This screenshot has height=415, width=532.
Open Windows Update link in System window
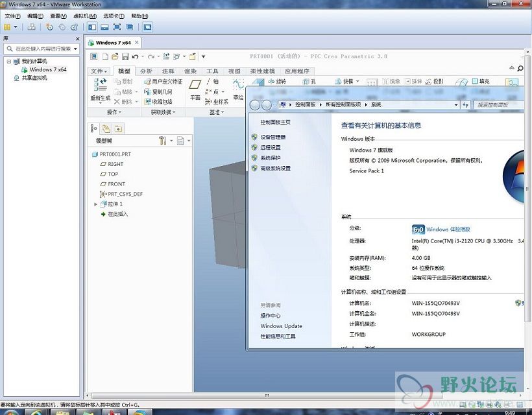(282, 326)
